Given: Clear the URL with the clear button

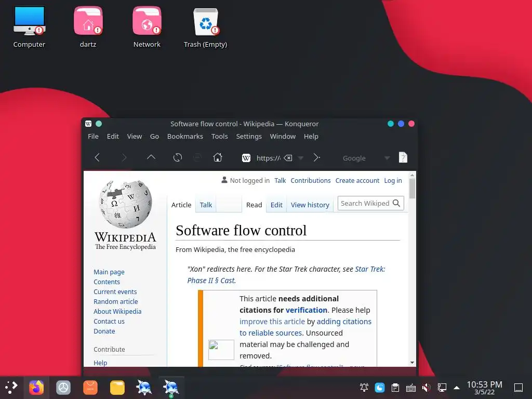Looking at the screenshot, I should tap(288, 158).
